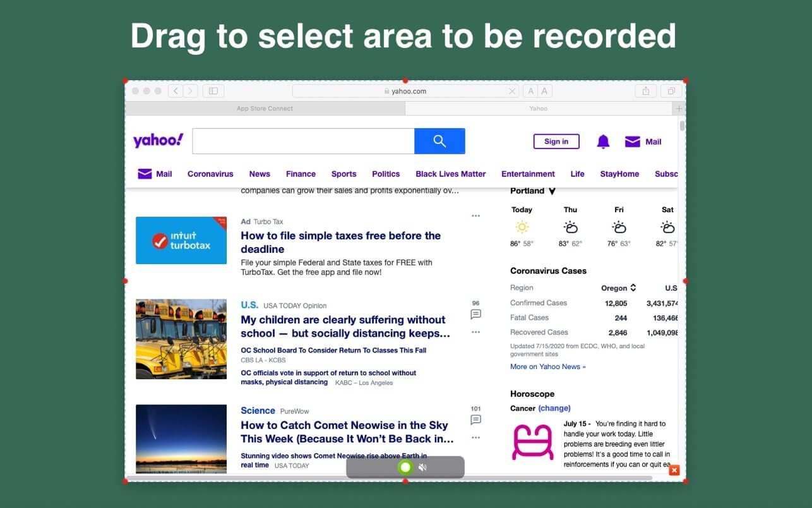Image resolution: width=812 pixels, height=508 pixels.
Task: Show the Safari sidebar
Action: 213,91
